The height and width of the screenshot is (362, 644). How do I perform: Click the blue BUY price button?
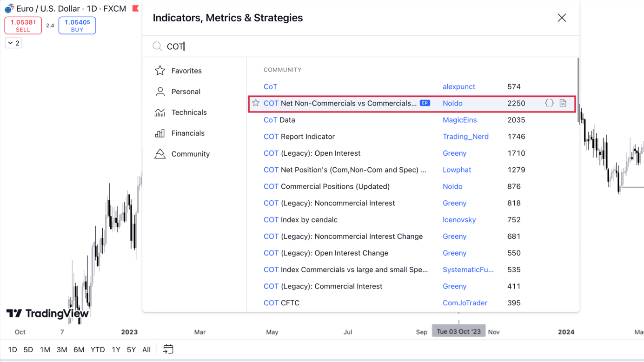(77, 26)
